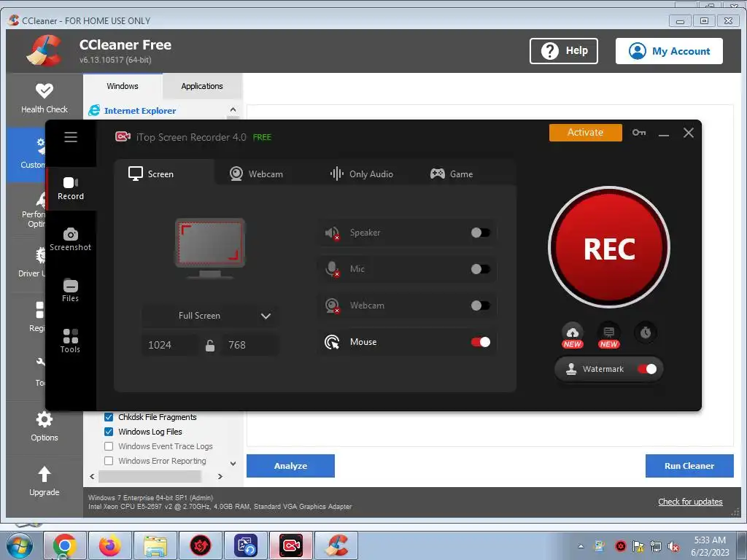Image resolution: width=747 pixels, height=560 pixels.
Task: Check Windows Error Reporting
Action: tap(109, 461)
